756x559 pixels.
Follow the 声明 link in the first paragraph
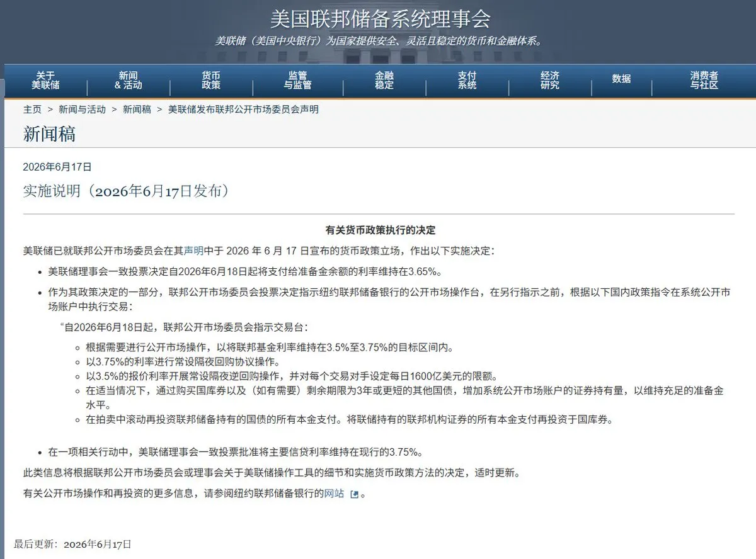pos(193,251)
